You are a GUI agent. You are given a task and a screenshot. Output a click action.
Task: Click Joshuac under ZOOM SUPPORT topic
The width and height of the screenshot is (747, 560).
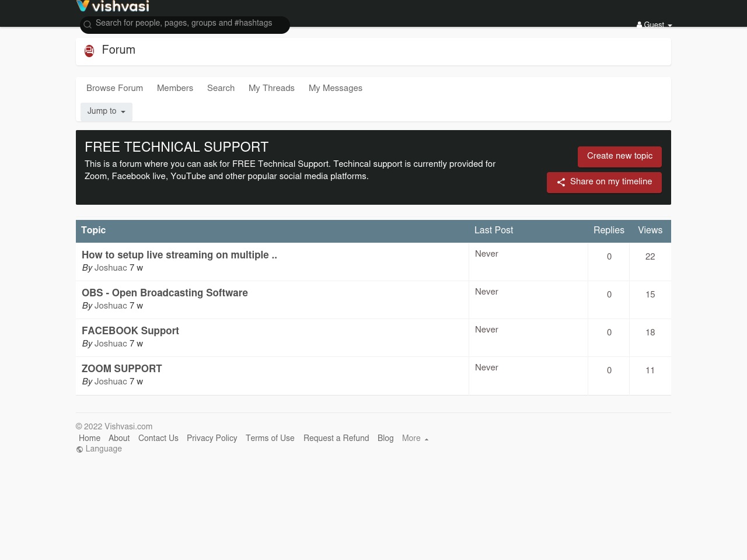tap(111, 382)
